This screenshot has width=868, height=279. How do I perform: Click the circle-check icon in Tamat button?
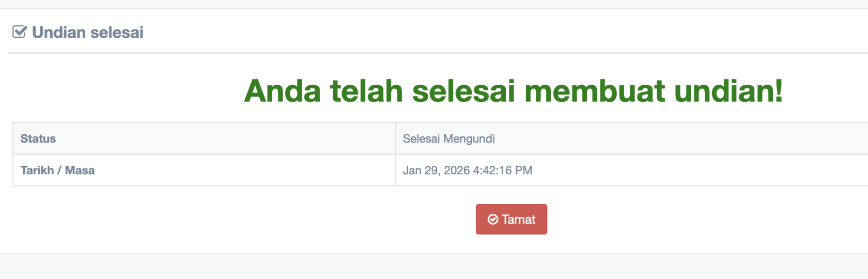(493, 220)
